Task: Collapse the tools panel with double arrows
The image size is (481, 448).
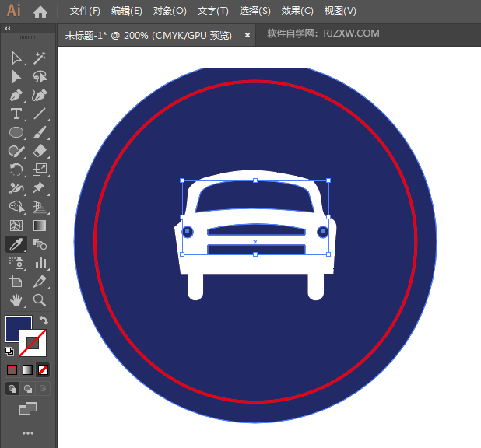Action: click(x=8, y=28)
